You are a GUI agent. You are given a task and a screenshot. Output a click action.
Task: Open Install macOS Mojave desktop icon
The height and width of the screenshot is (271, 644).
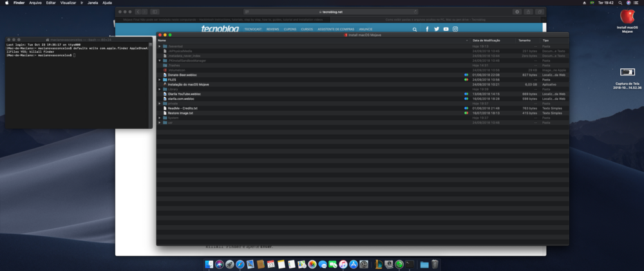(x=626, y=19)
